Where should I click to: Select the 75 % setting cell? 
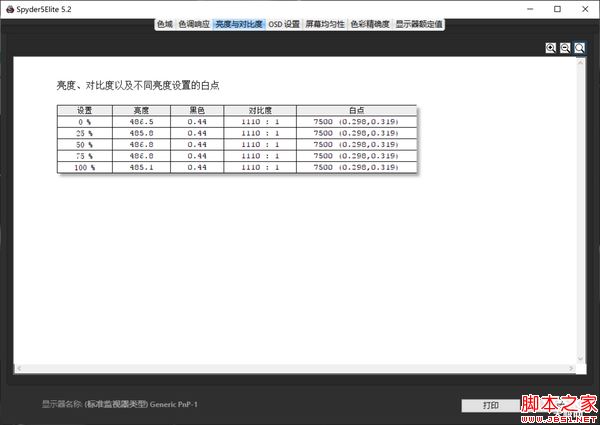click(x=85, y=156)
